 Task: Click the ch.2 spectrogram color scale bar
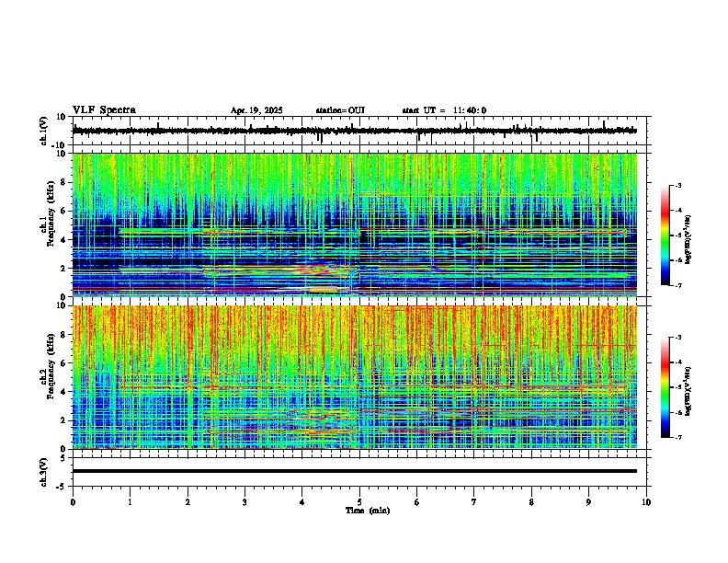click(x=665, y=387)
